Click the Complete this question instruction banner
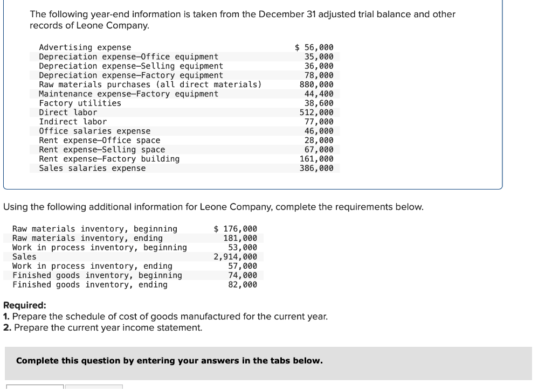Image resolution: width=552 pixels, height=392 pixels. tap(268, 363)
